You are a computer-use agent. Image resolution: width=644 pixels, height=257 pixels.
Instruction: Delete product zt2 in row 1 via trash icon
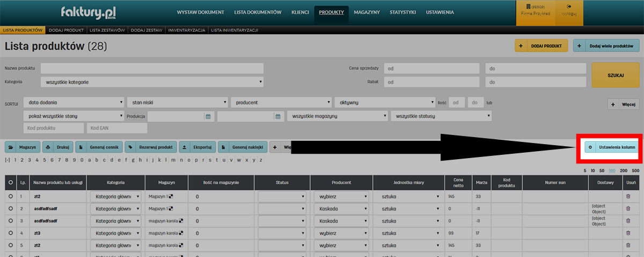(x=628, y=197)
